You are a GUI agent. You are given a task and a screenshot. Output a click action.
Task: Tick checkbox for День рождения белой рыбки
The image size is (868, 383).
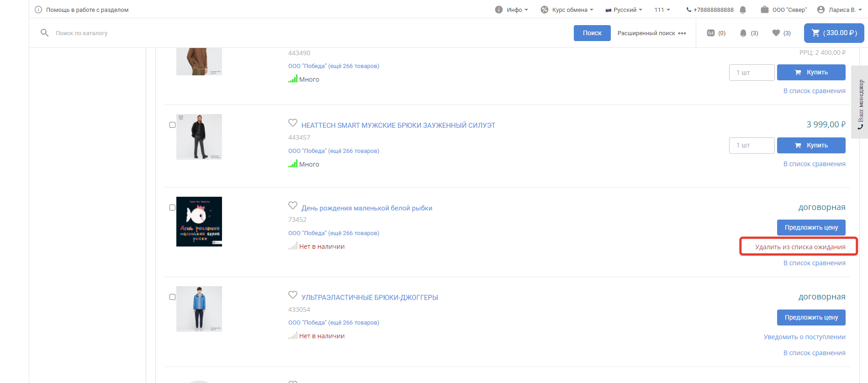pos(172,208)
